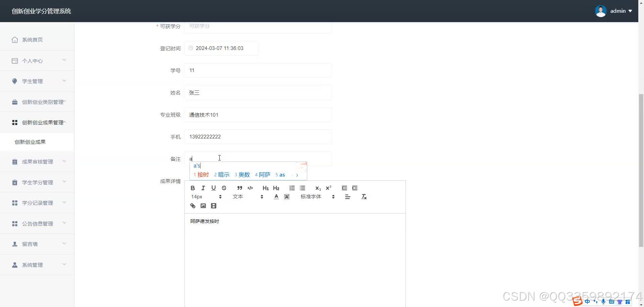Go to 系统首页 in the sidebar
644x307 pixels.
point(37,40)
